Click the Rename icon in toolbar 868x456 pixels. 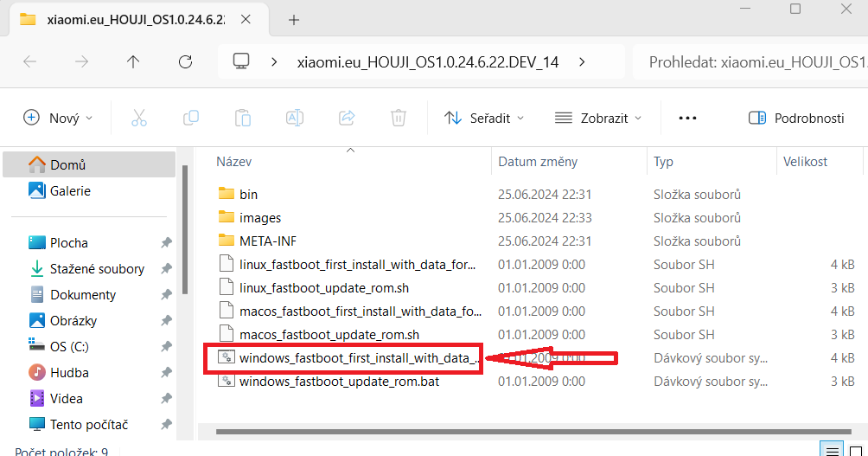tap(295, 118)
